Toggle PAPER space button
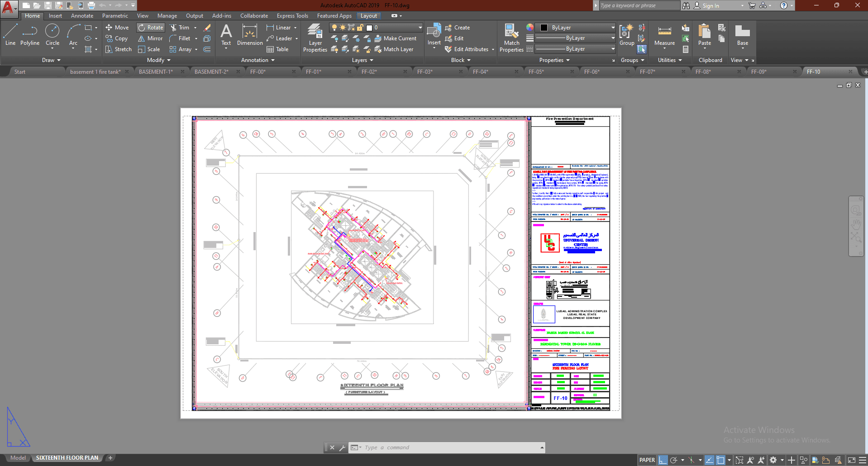 pyautogui.click(x=647, y=460)
